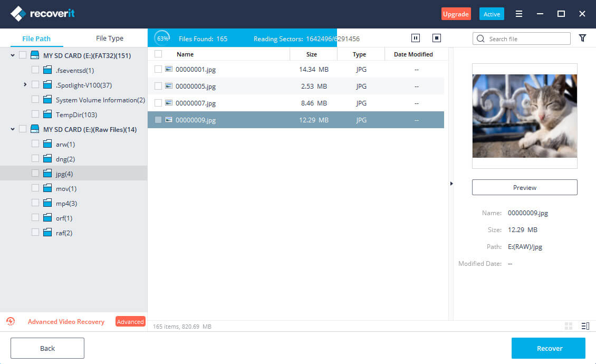Screen dimensions: 596x364
Task: Click the mp4(3) folder icon
Action: [47, 204]
